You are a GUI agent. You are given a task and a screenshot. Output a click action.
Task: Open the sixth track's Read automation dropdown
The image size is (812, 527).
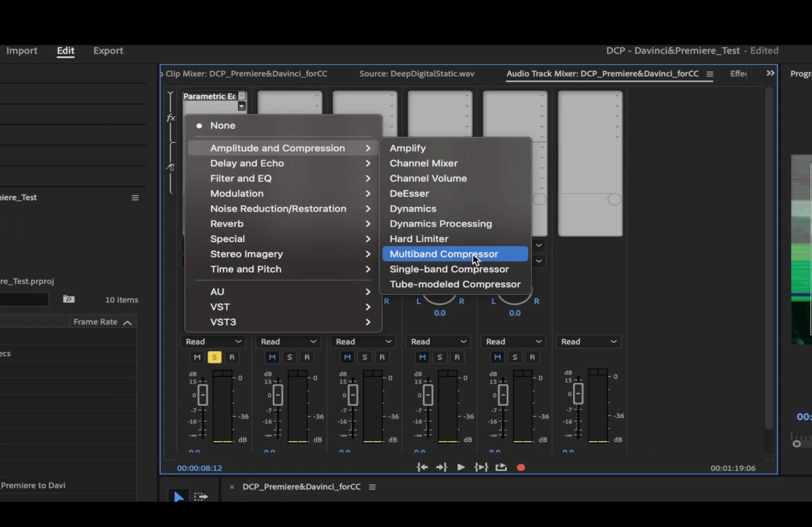point(588,342)
